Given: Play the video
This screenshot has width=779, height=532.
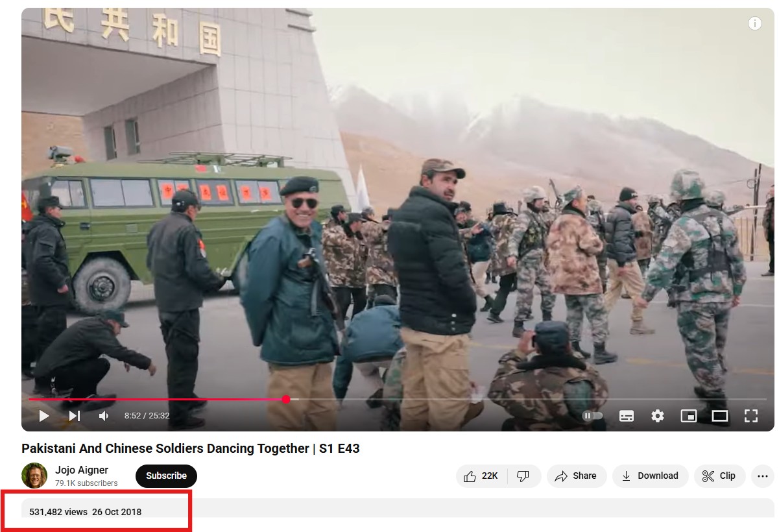Looking at the screenshot, I should 44,416.
